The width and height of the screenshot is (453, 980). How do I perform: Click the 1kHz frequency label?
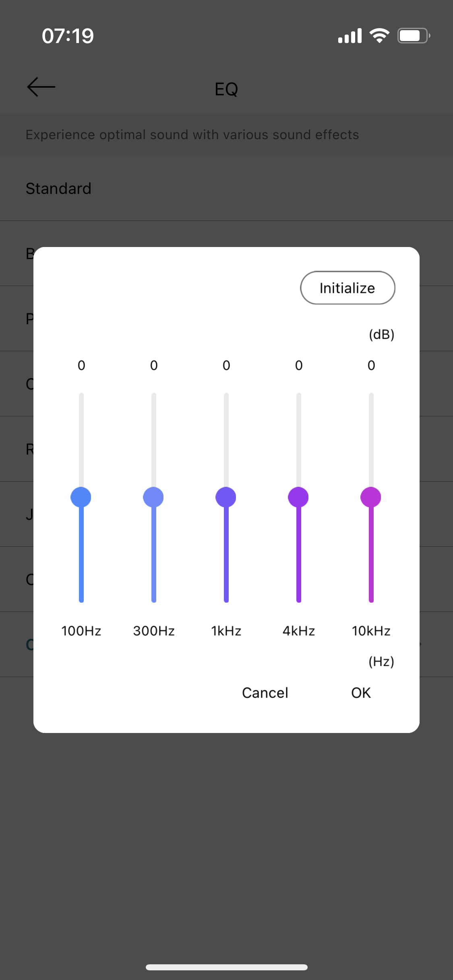(x=226, y=631)
